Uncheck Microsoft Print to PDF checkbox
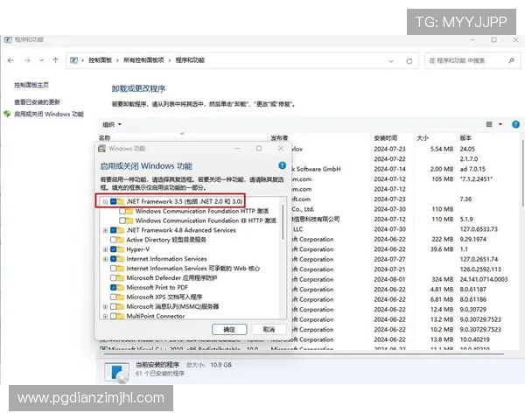The width and height of the screenshot is (525, 420). point(113,287)
